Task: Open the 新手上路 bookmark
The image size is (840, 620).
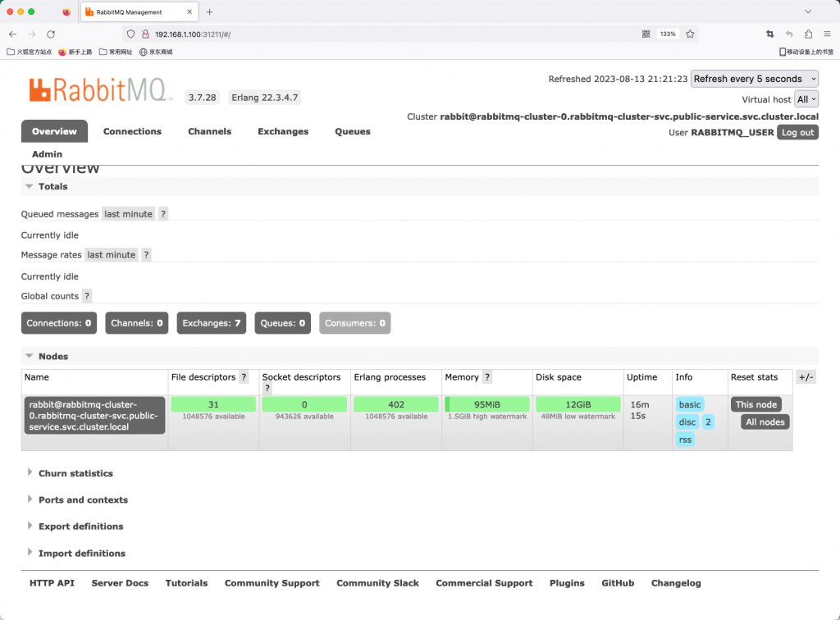Action: pos(75,52)
